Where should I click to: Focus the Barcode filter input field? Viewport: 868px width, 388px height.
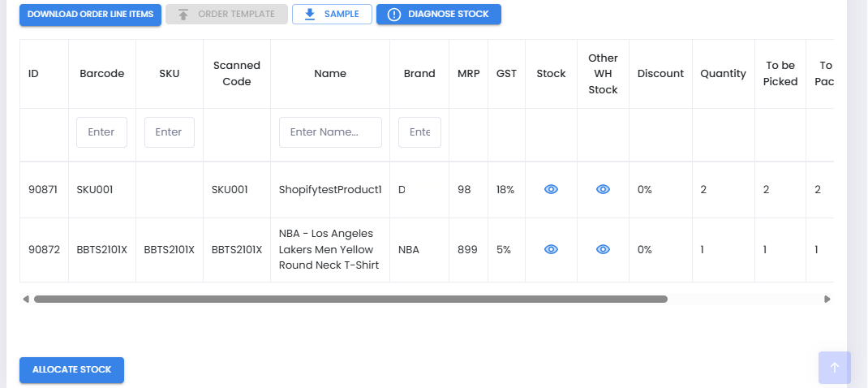[x=102, y=132]
